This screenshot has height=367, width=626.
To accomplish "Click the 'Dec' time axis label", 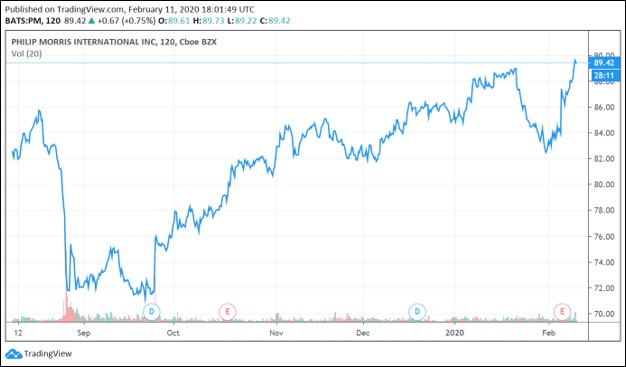I will pyautogui.click(x=363, y=333).
